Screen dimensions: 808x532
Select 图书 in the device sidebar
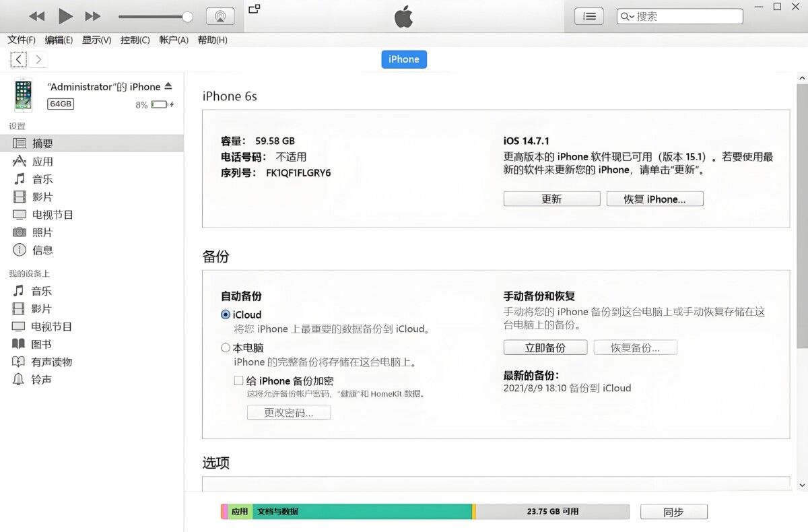pos(40,343)
